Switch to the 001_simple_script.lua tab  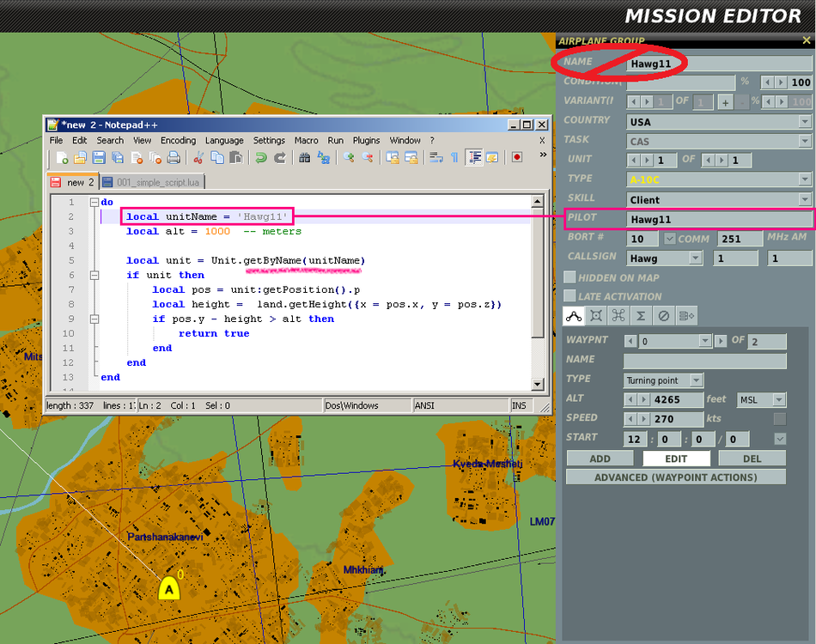[159, 181]
